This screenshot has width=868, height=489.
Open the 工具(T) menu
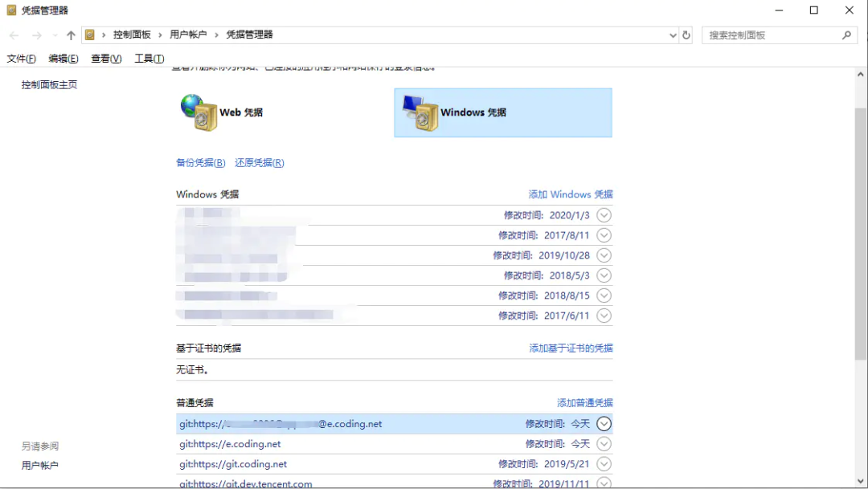point(149,59)
